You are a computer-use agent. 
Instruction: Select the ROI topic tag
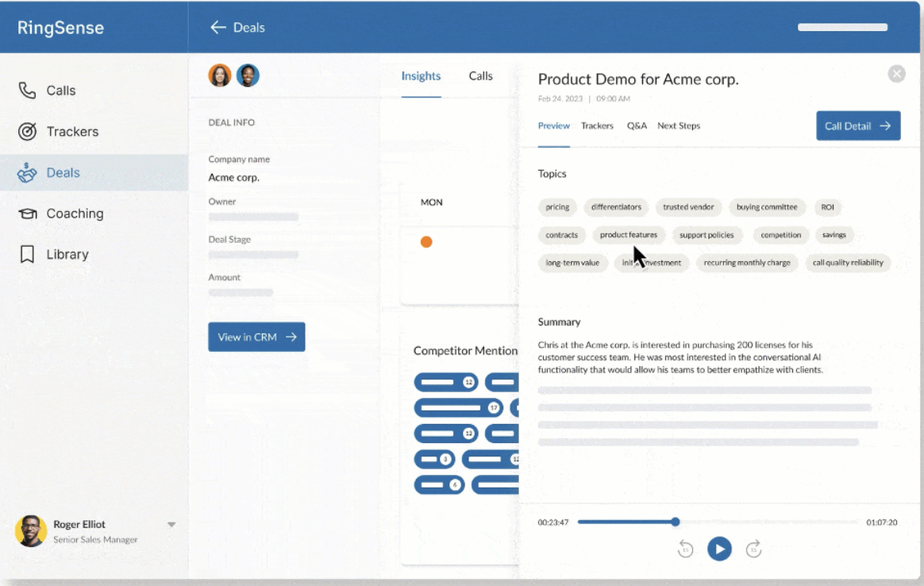click(827, 207)
